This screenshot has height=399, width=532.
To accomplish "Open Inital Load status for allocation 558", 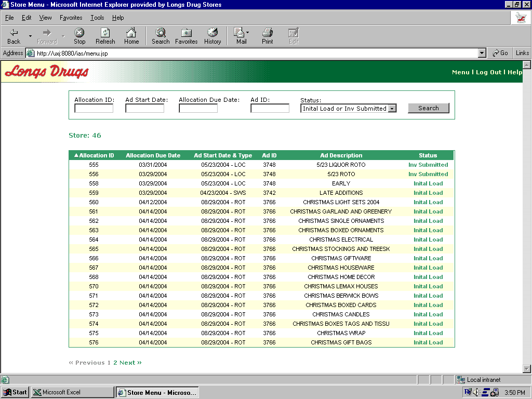I will 428,183.
